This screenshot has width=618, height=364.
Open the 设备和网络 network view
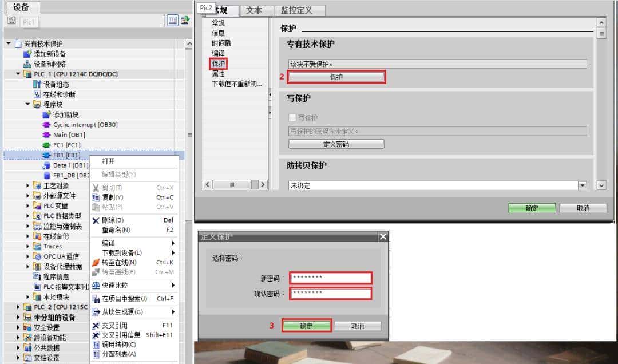[48, 63]
